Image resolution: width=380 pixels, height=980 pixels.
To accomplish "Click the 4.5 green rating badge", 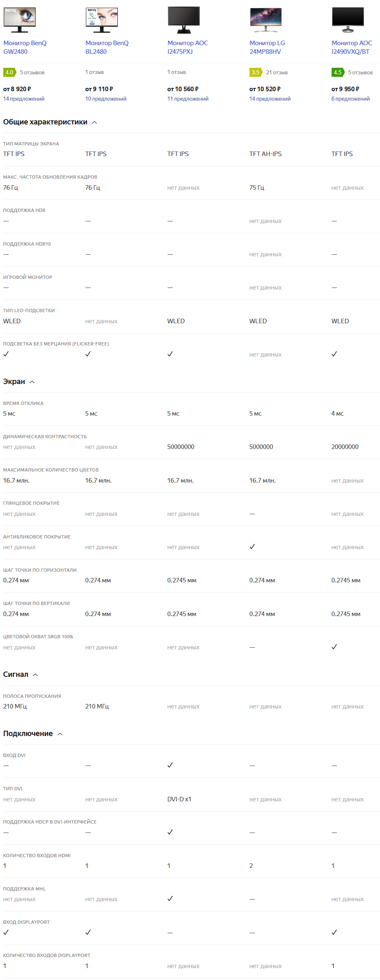I will pos(337,73).
